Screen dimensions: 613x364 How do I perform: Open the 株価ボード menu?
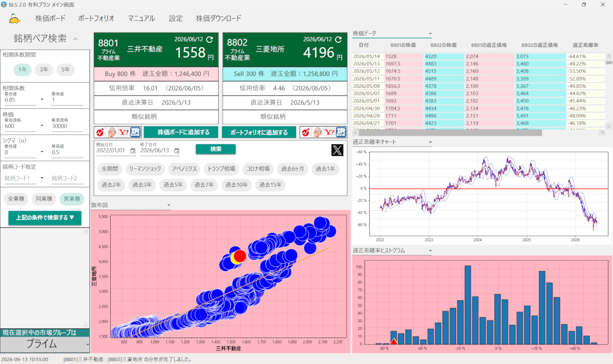[x=50, y=18]
